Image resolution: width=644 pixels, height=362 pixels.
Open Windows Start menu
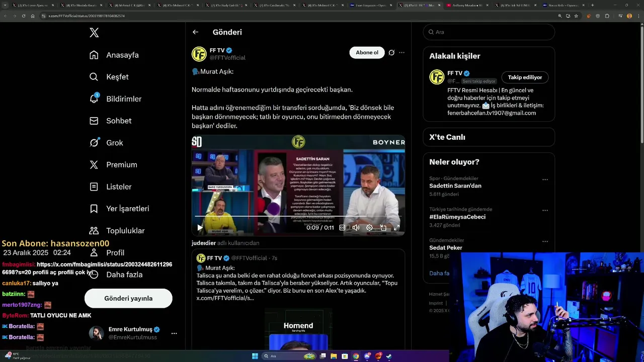pyautogui.click(x=255, y=356)
